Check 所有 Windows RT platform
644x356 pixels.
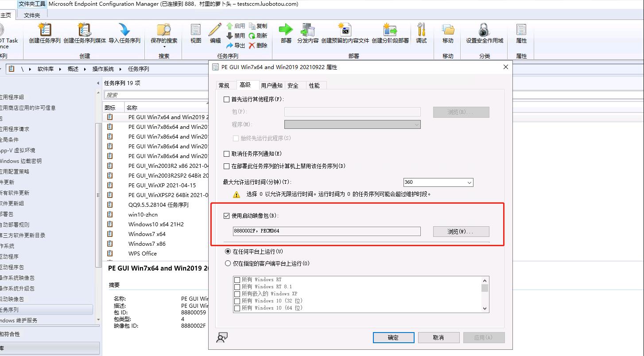tap(237, 280)
